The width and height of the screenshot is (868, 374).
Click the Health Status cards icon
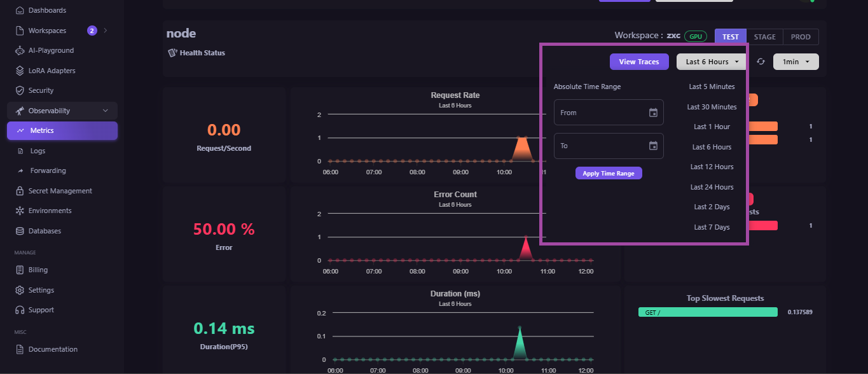click(x=172, y=53)
